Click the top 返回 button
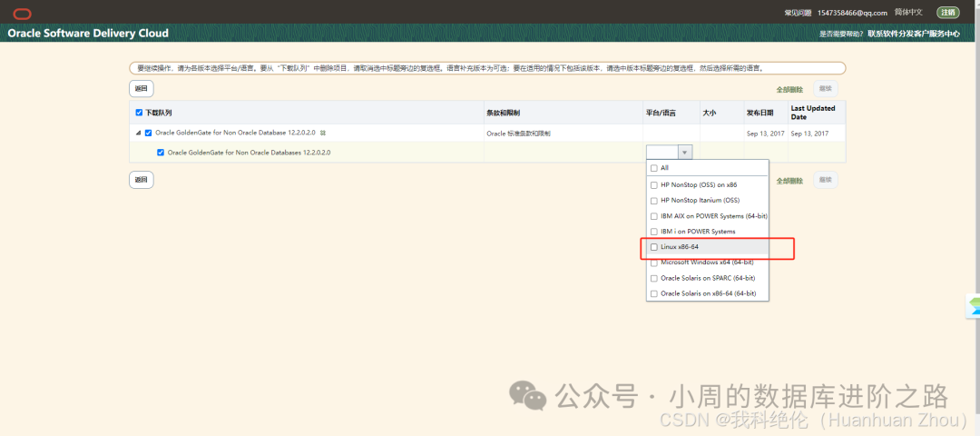 (x=142, y=89)
